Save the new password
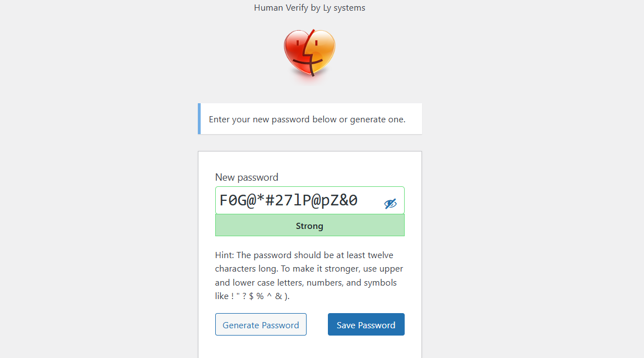 coord(366,325)
